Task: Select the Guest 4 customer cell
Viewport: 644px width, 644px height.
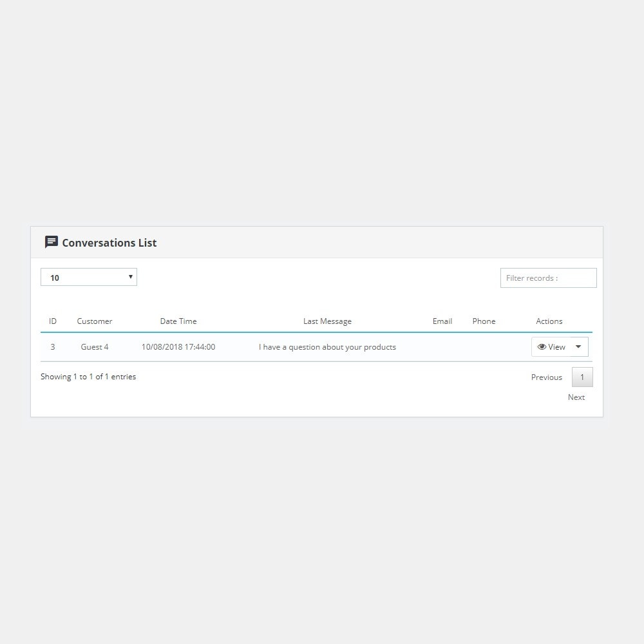Action: [95, 347]
